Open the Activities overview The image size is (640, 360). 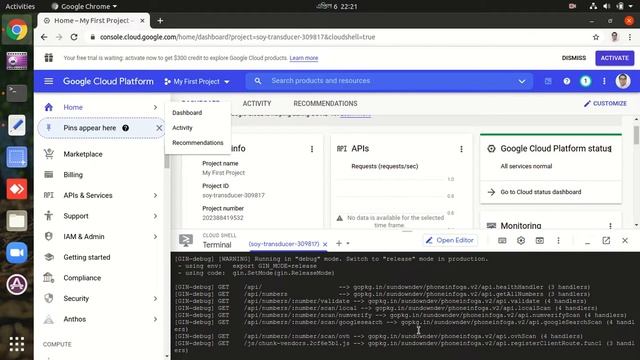pyautogui.click(x=20, y=6)
